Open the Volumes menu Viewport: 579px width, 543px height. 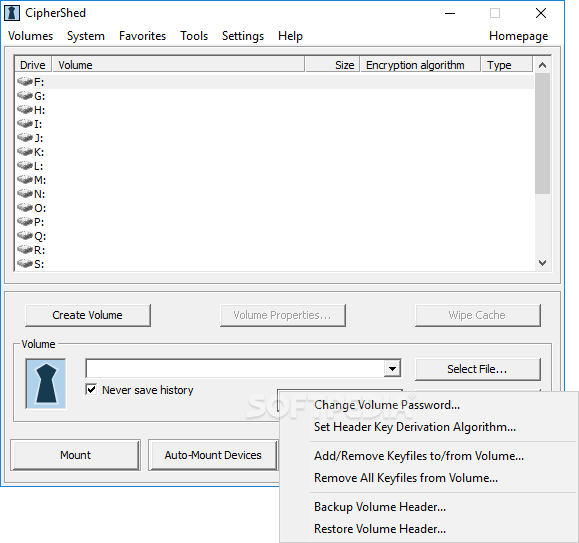click(x=31, y=36)
